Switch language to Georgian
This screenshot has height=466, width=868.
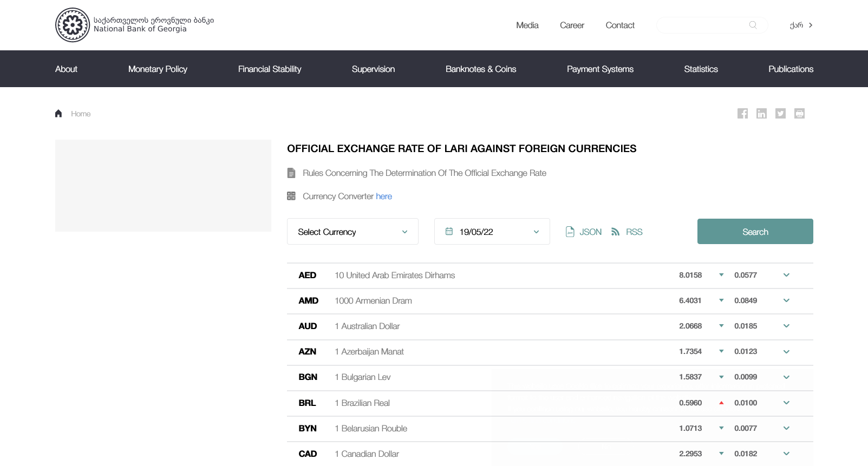pos(800,25)
